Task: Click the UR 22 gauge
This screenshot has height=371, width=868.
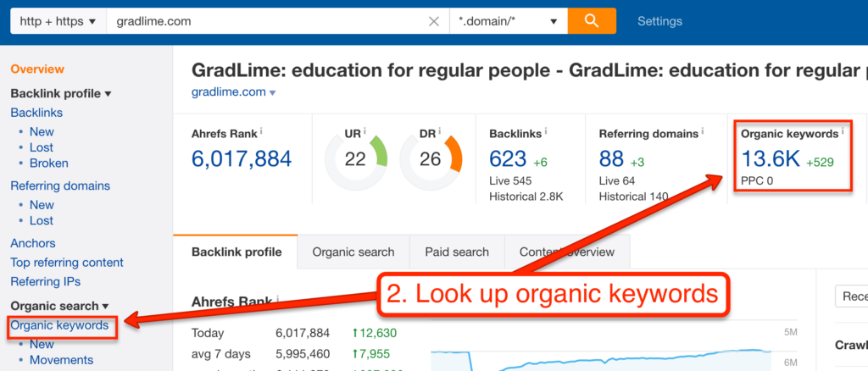Action: 355,160
